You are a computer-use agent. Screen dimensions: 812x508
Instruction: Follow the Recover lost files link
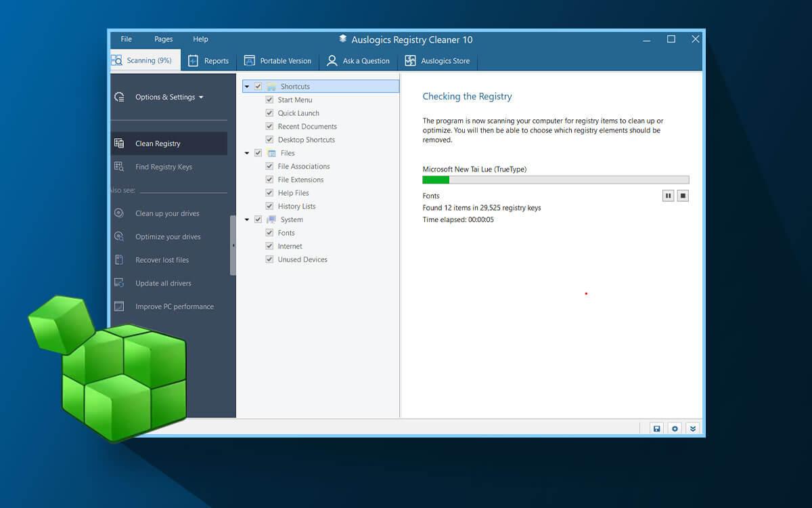[162, 259]
